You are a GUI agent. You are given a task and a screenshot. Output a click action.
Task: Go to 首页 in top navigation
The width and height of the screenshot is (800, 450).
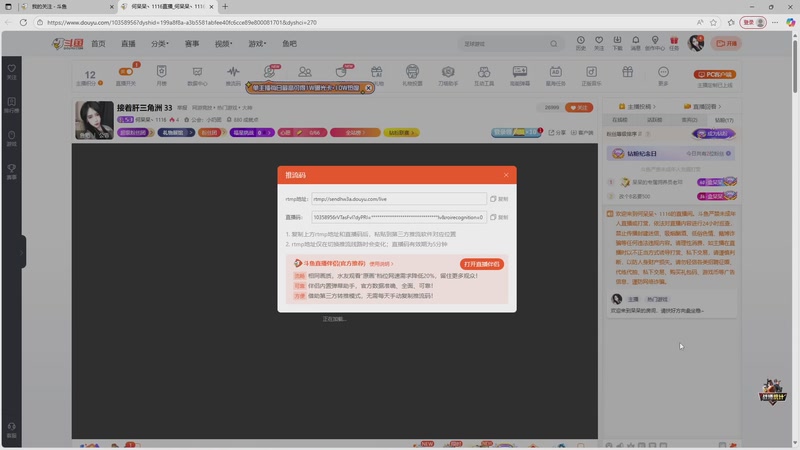pos(98,44)
